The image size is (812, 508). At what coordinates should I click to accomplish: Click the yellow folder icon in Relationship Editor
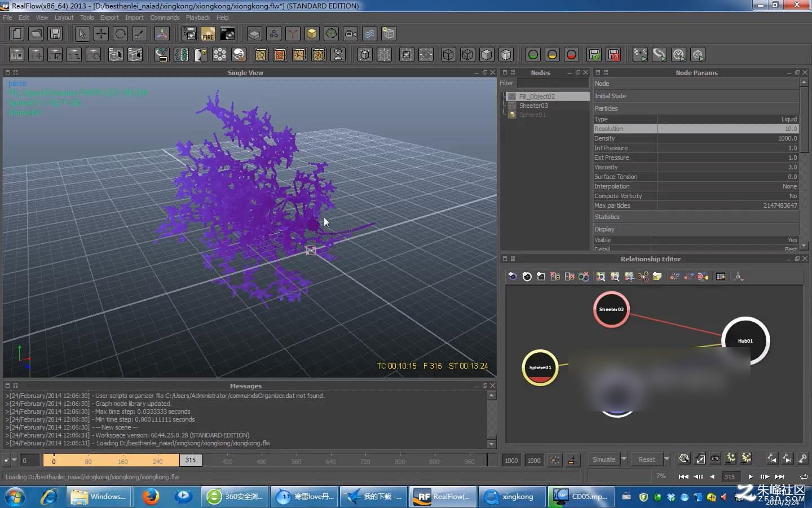click(657, 276)
